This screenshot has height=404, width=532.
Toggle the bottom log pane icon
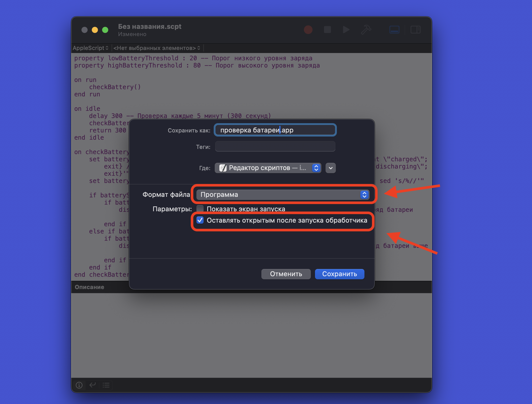coord(394,30)
